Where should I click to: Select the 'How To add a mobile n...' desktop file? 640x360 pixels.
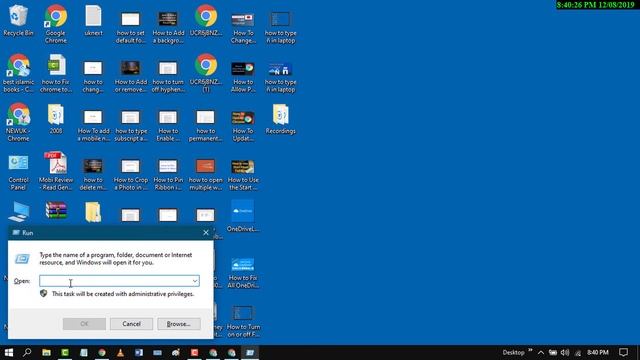[93, 125]
